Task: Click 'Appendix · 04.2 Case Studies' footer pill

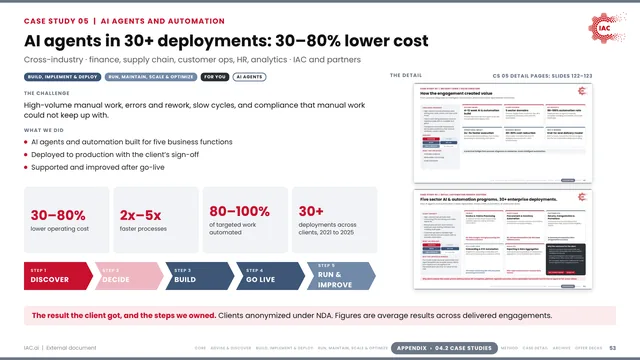Action: point(444,348)
